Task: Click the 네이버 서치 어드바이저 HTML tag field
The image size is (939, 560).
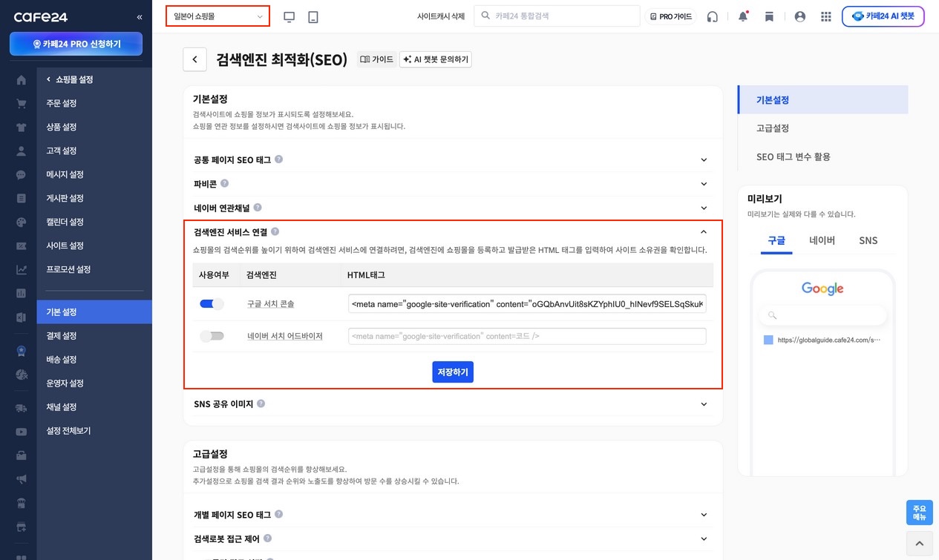Action: pyautogui.click(x=527, y=336)
